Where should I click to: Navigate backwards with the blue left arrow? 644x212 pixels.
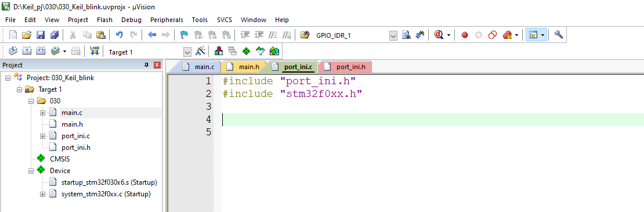152,35
